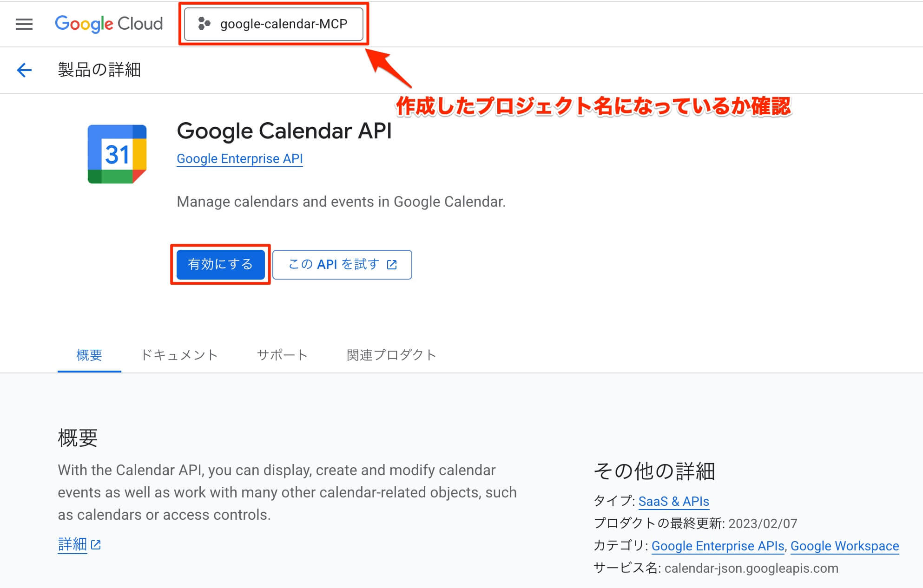923x588 pixels.
Task: Click the Google Calendar API title heading
Action: pyautogui.click(x=284, y=131)
